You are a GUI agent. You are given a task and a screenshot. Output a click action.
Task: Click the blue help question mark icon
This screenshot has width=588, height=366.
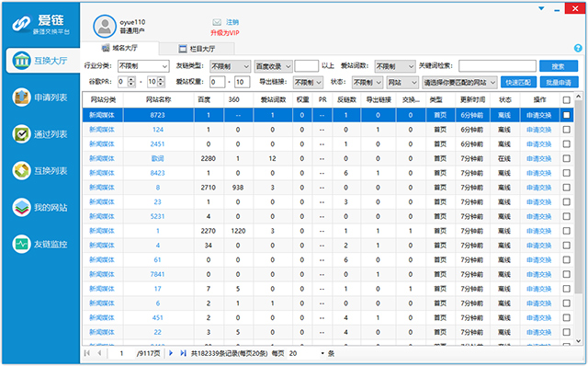pyautogui.click(x=578, y=48)
